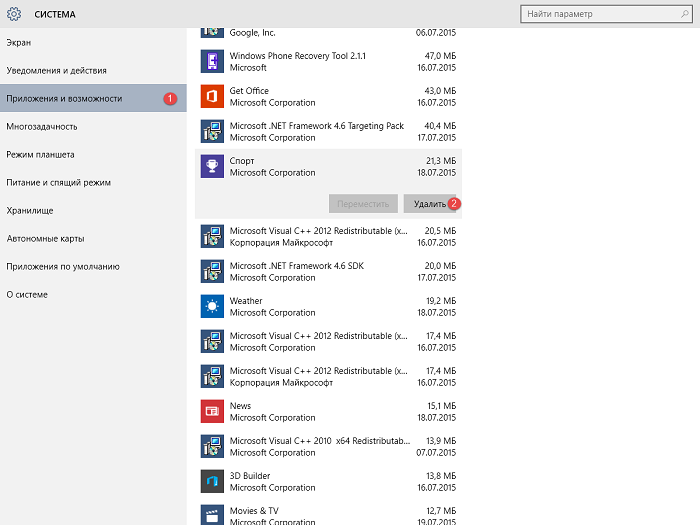Select the Weather app entry

(x=328, y=306)
